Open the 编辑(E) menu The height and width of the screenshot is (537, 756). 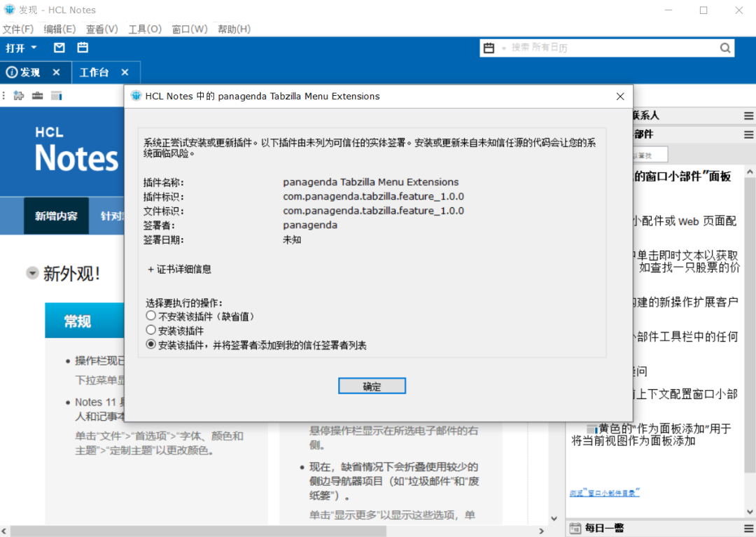pos(59,29)
